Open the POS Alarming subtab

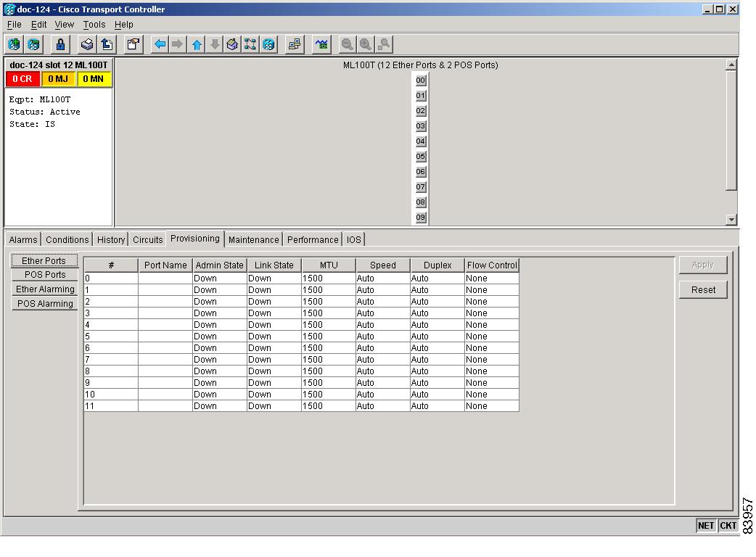(45, 304)
